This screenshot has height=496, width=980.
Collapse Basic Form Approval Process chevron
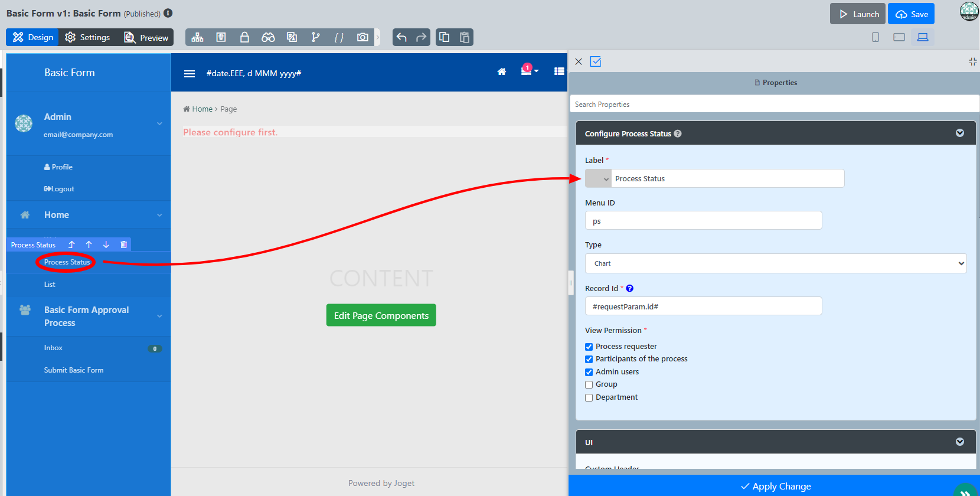tap(159, 316)
